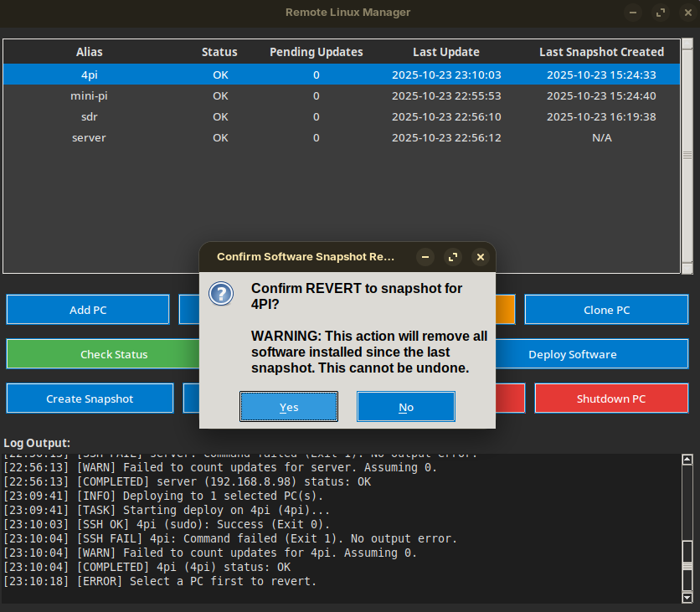This screenshot has width=700, height=612.
Task: Click the maximize icon of Remote Linux Manager
Action: tap(660, 13)
